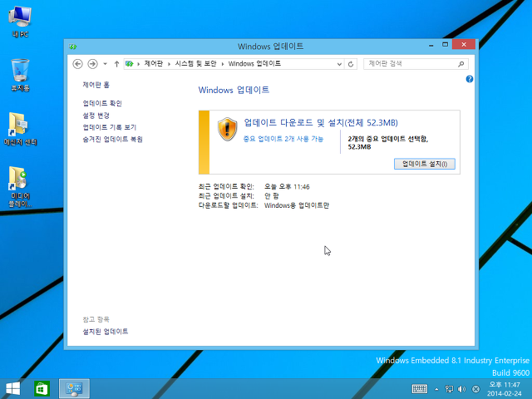This screenshot has width=532, height=399.
Task: Open 제어판 홈 link
Action: click(96, 85)
